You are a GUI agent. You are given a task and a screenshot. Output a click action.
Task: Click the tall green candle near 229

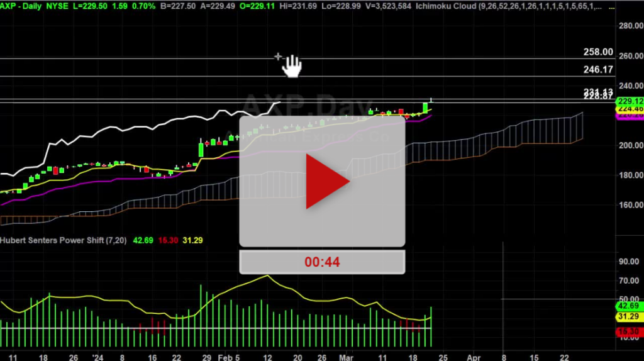pyautogui.click(x=426, y=108)
